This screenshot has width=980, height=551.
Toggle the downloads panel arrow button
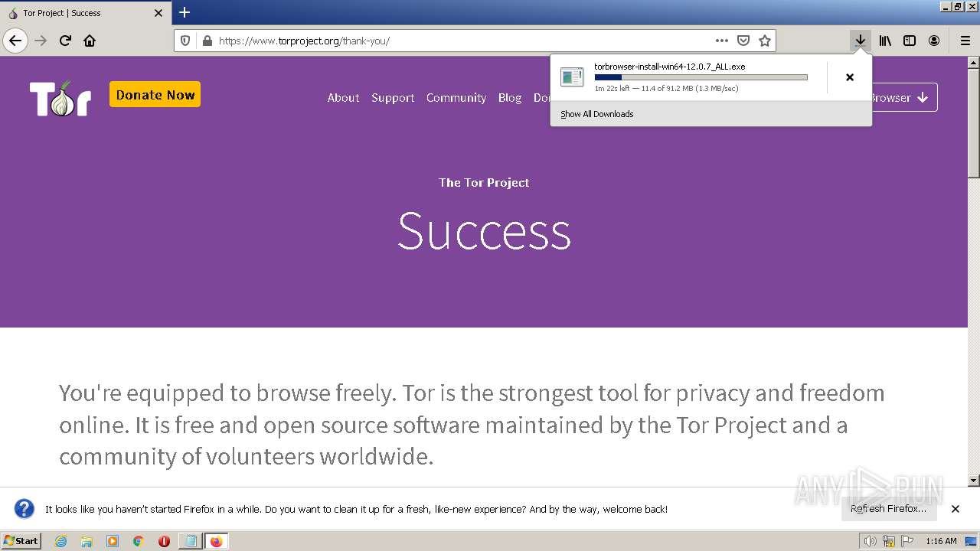pyautogui.click(x=861, y=41)
